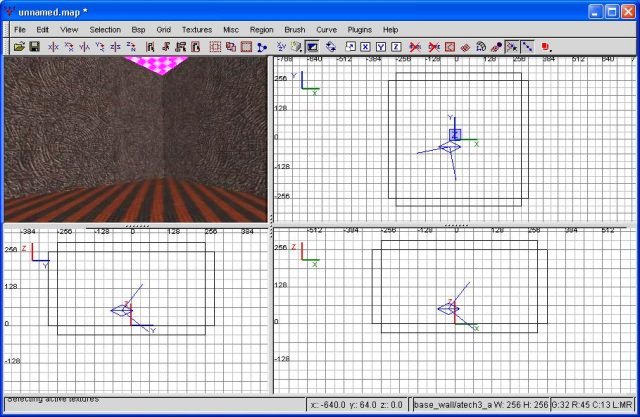Flip the selection along the z-axis

pyautogui.click(x=116, y=47)
